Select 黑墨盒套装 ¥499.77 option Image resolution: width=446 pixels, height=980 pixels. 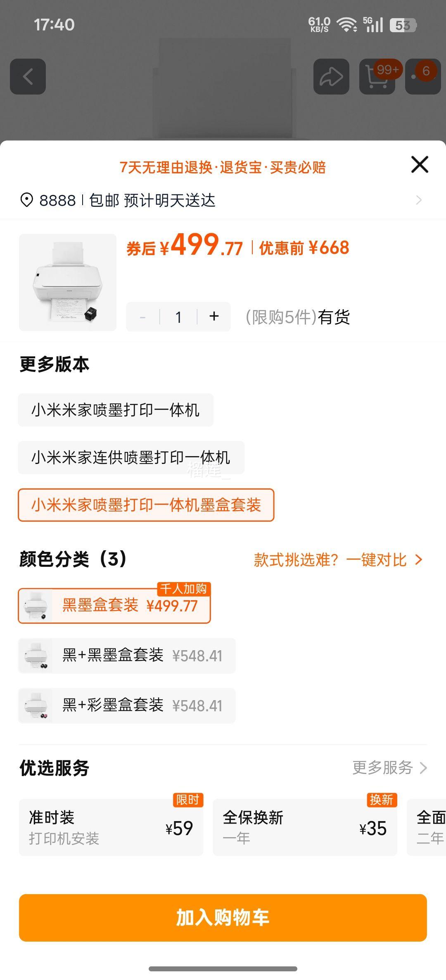point(114,606)
